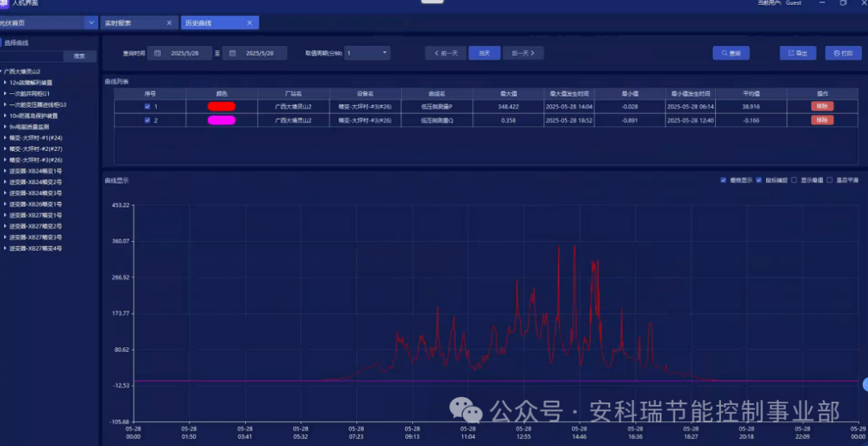The width and height of the screenshot is (868, 446).
Task: Click the max value cell 348.422
Action: (508, 106)
